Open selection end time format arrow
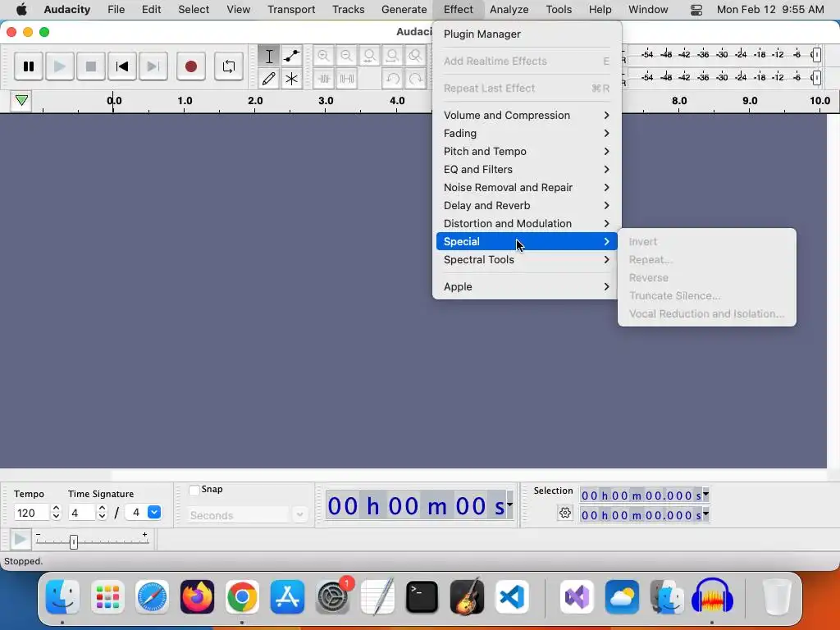Viewport: 840px width, 630px height. [705, 514]
